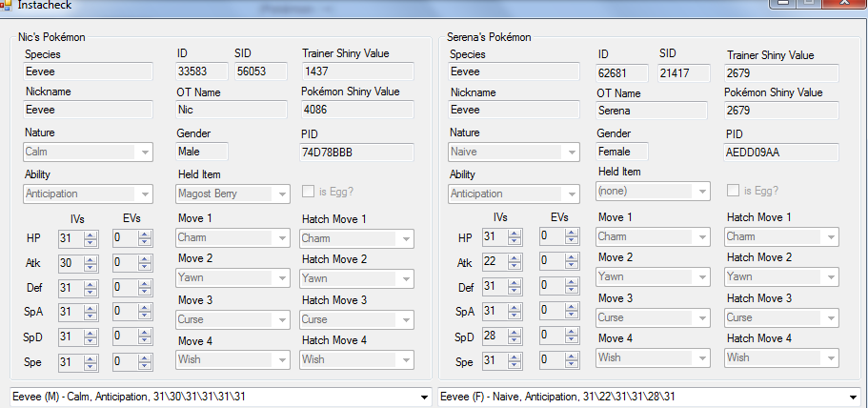Toggle Serena's is Egg? checkbox

[733, 191]
